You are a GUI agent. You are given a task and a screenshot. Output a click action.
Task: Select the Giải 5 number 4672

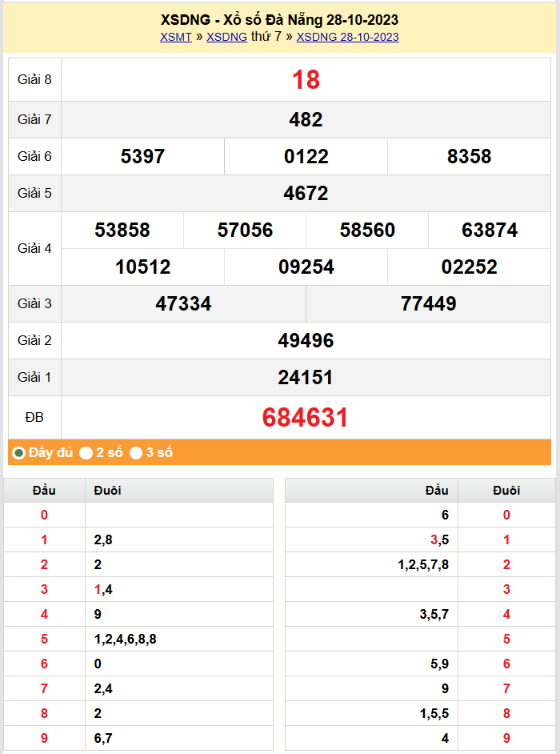point(306,194)
